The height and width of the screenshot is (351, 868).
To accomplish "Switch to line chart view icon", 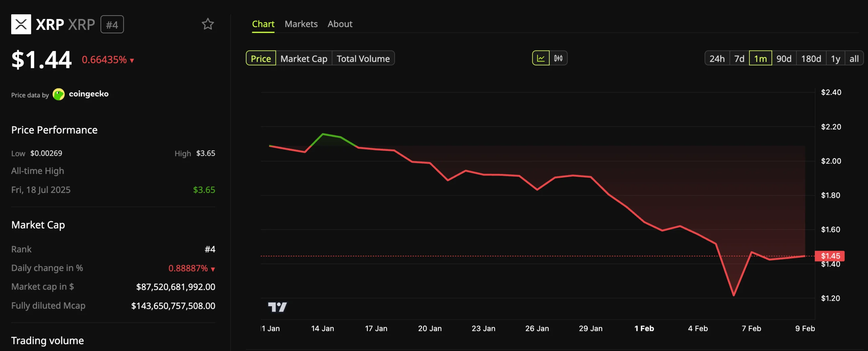I will [x=540, y=58].
